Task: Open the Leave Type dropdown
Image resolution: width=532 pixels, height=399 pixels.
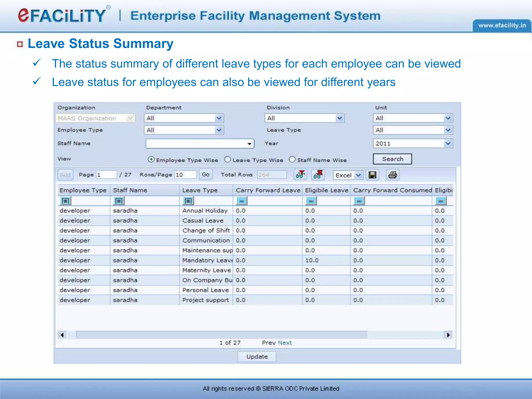Action: (x=413, y=130)
